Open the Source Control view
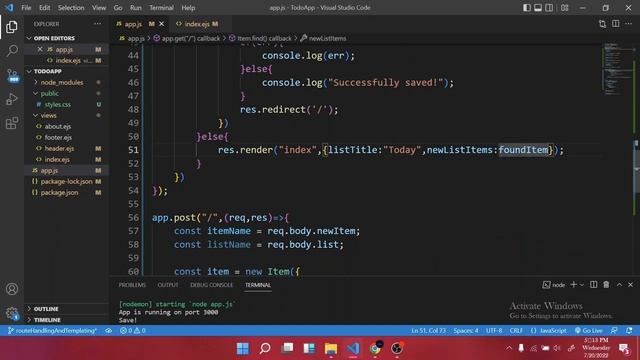 pos(12,76)
